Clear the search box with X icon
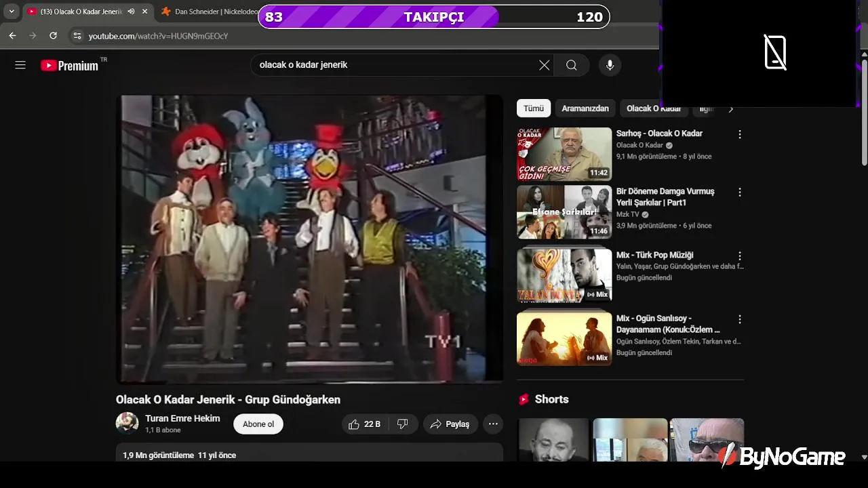868x488 pixels. click(544, 65)
